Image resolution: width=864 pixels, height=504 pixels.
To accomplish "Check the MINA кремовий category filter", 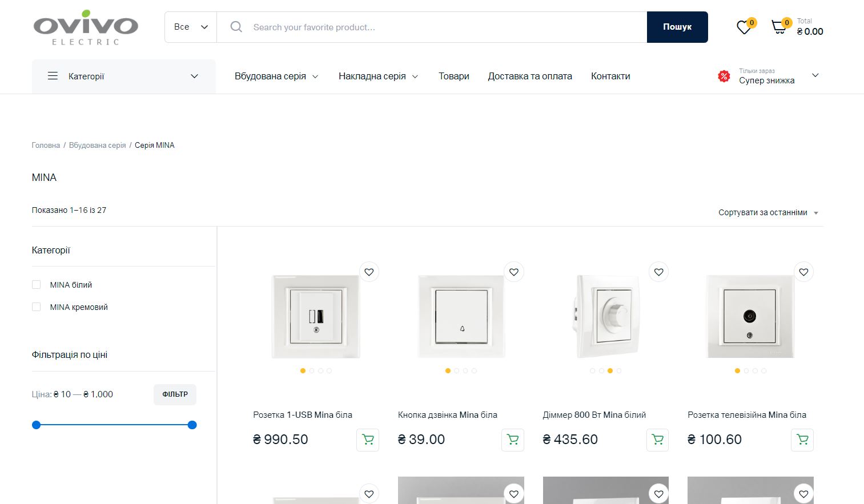I will pyautogui.click(x=37, y=307).
